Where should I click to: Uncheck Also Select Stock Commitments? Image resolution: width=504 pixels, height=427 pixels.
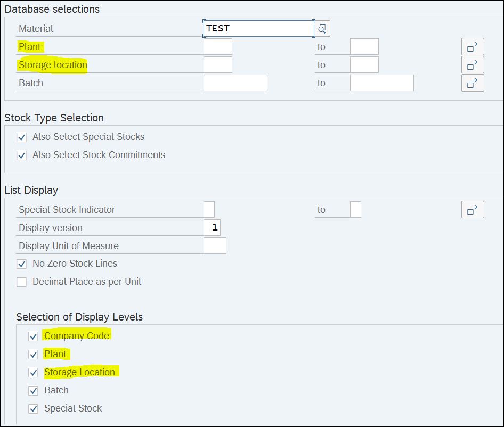coord(21,155)
